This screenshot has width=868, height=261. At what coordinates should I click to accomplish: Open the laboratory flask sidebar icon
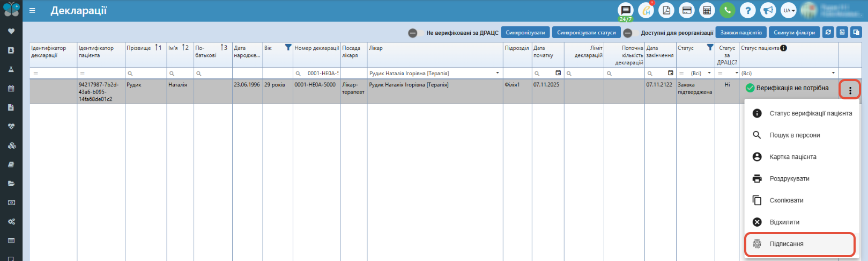pos(11,69)
